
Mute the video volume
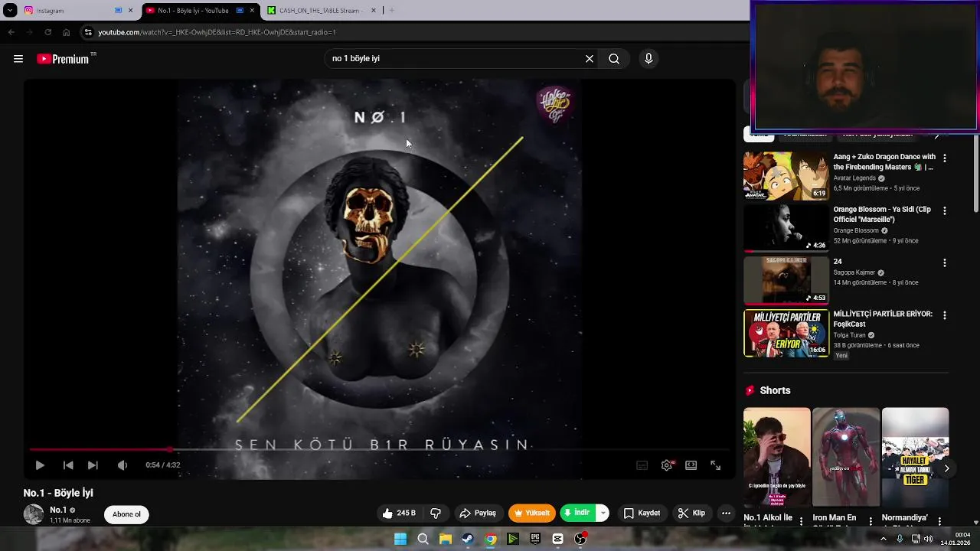point(122,465)
